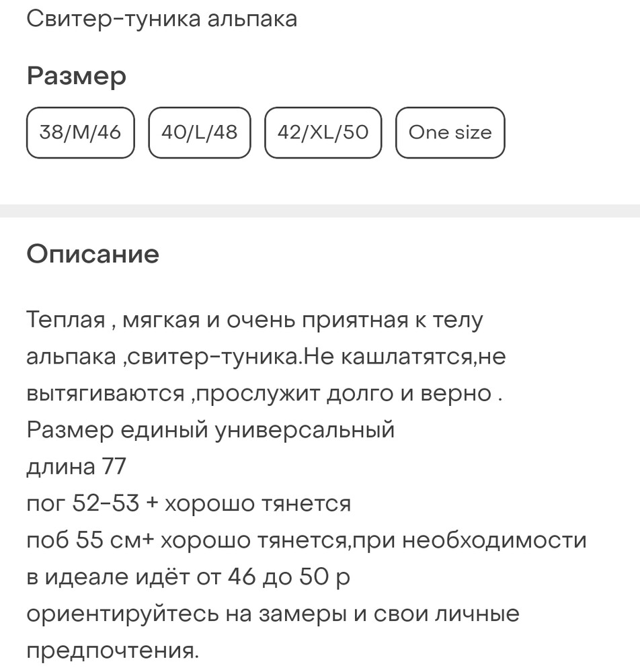
Task: Click the gray divider above Описание
Action: pos(320,210)
